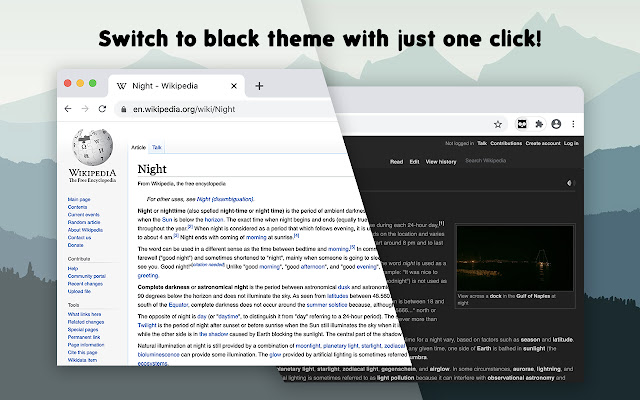Switch to the Talk tab

(x=157, y=147)
